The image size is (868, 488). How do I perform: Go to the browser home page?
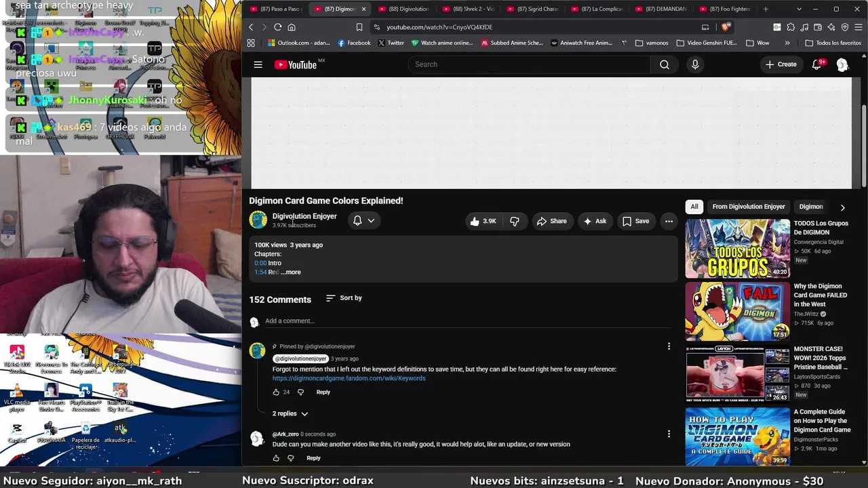pyautogui.click(x=292, y=27)
